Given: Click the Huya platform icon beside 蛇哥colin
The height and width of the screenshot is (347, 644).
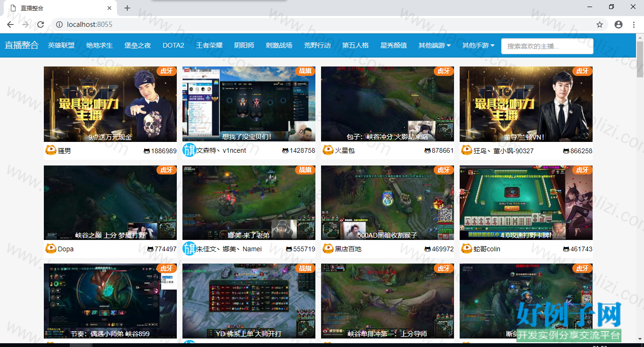Looking at the screenshot, I should (466, 248).
